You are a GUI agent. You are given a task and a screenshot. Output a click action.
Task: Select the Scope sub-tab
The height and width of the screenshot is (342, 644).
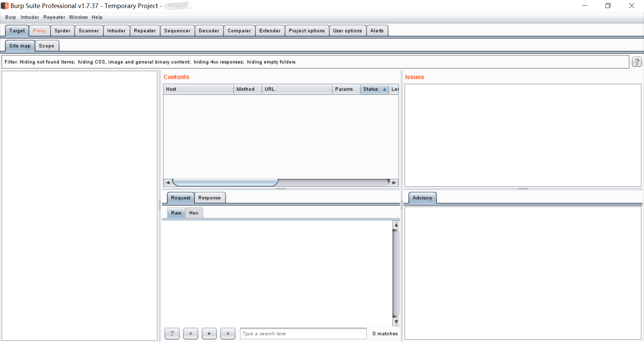click(x=47, y=46)
